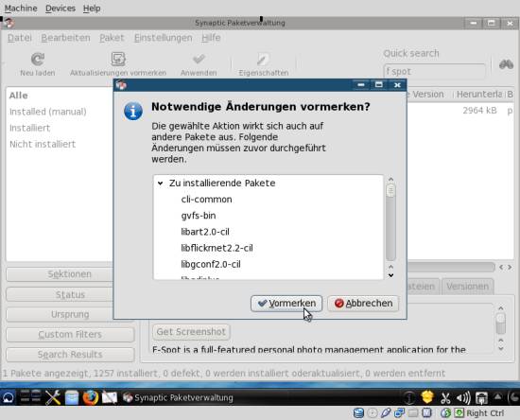Click scroll-down arrow of package list

[x=391, y=275]
